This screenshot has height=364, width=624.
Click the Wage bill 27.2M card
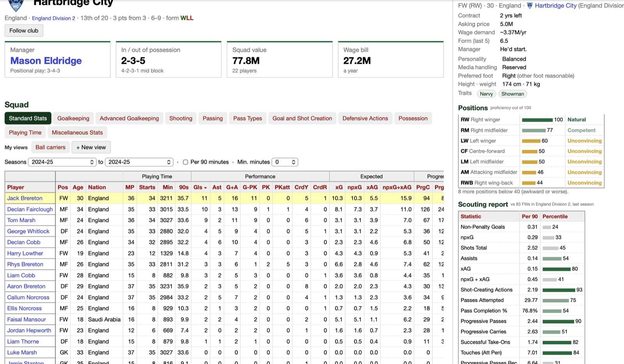coord(391,60)
